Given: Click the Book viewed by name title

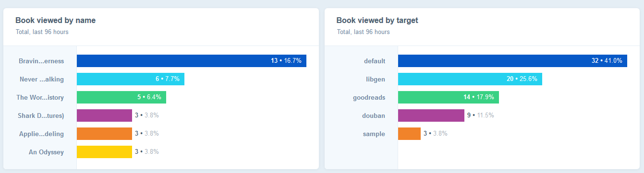Looking at the screenshot, I should tap(55, 21).
